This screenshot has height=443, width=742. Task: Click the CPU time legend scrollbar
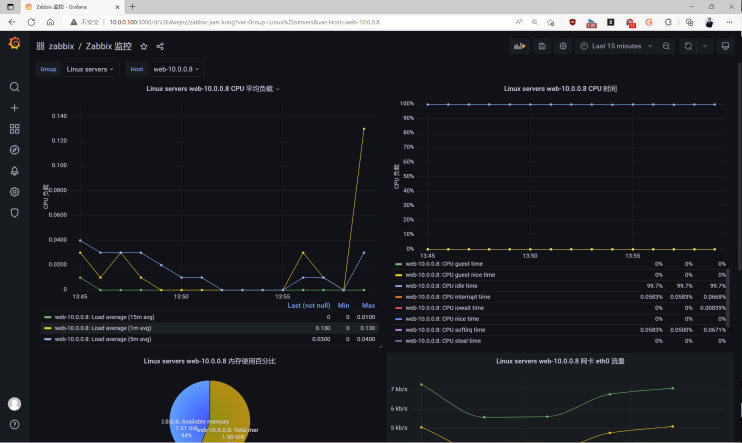pyautogui.click(x=728, y=298)
